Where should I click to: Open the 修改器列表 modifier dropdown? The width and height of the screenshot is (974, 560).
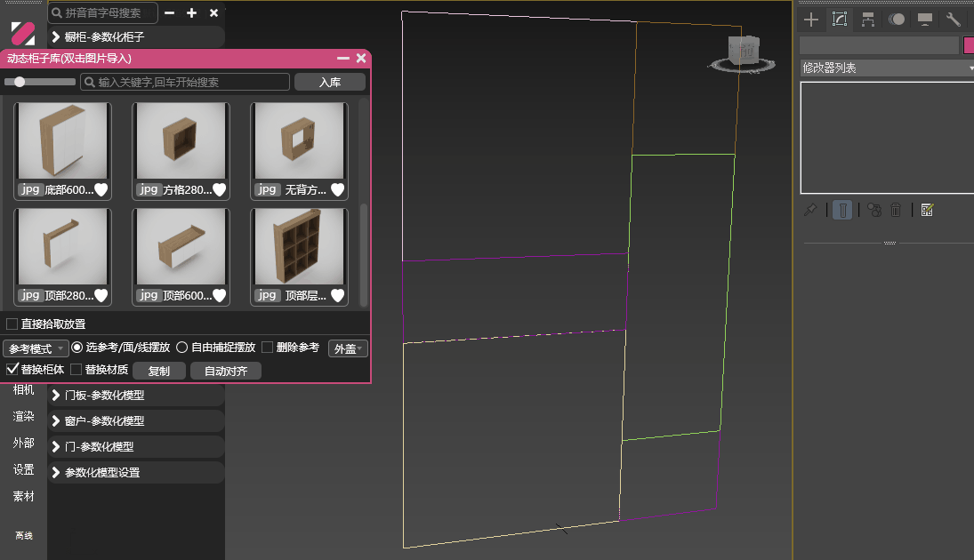pos(886,68)
